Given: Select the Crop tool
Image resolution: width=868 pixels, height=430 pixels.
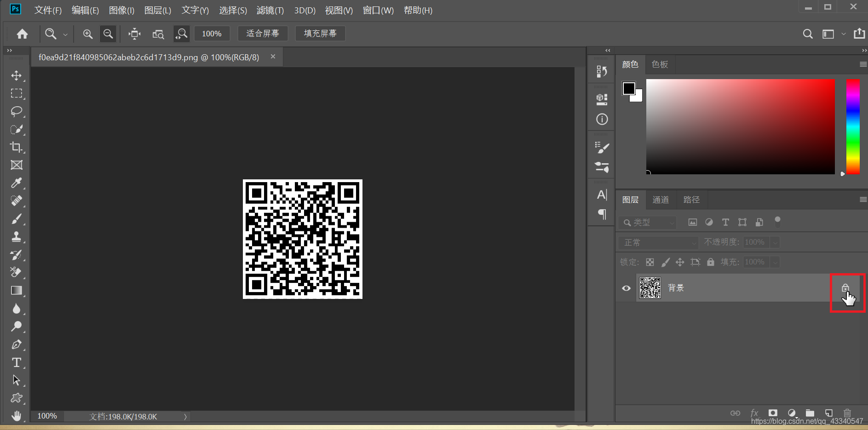Looking at the screenshot, I should pos(17,147).
